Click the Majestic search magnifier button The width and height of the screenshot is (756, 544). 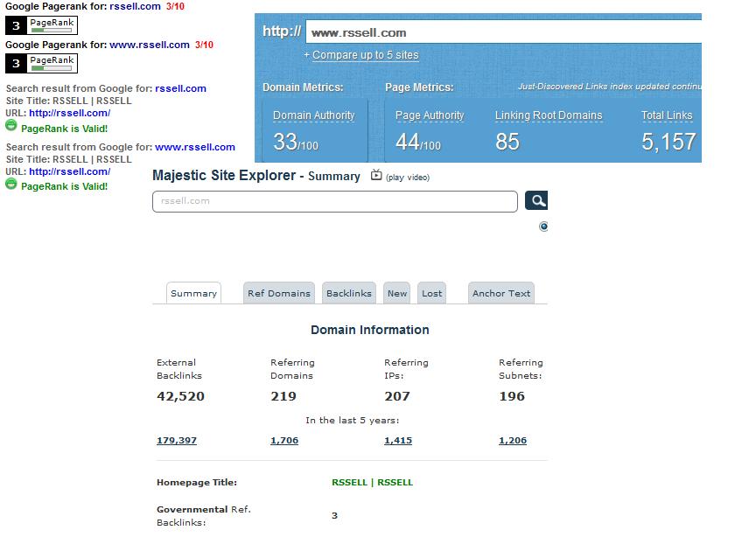point(536,200)
